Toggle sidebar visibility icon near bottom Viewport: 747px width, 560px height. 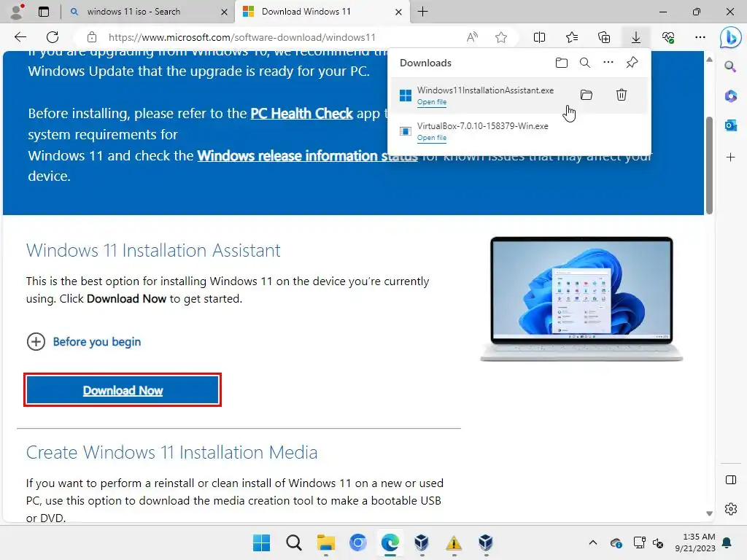(x=730, y=480)
